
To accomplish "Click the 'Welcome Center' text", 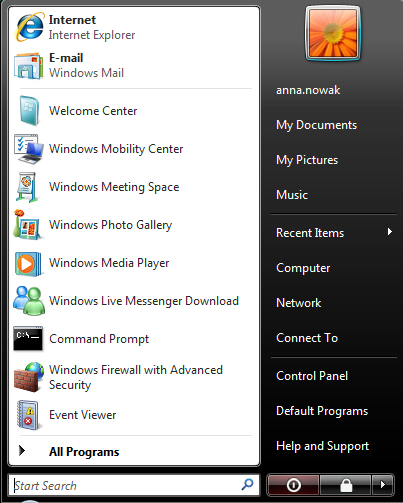I will point(93,111).
